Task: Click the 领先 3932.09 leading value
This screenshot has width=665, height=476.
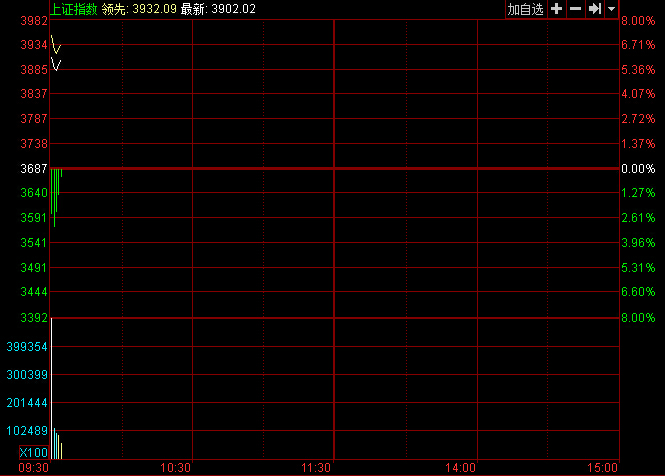Action: 148,9
